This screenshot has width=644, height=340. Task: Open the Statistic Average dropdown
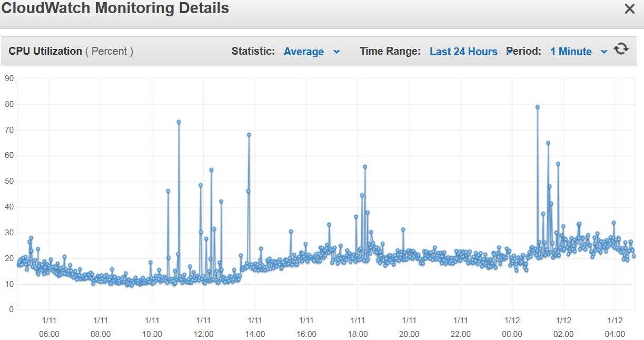(x=312, y=52)
